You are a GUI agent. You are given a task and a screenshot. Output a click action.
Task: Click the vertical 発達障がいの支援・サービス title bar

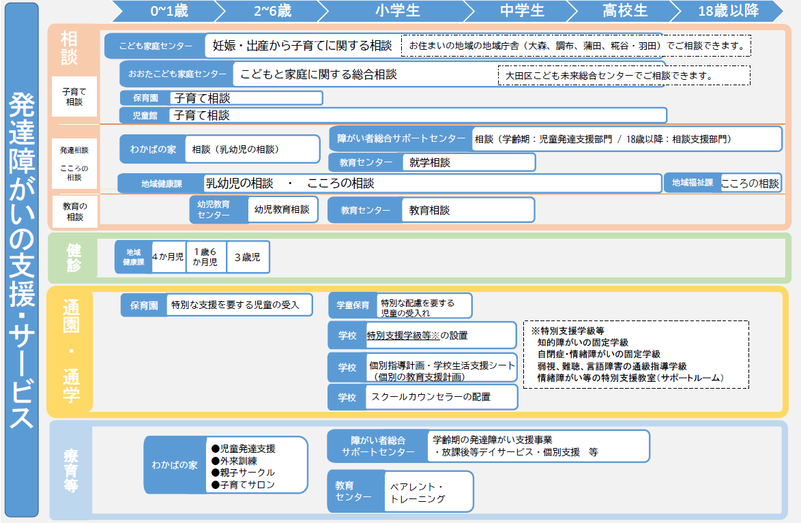[x=22, y=260]
